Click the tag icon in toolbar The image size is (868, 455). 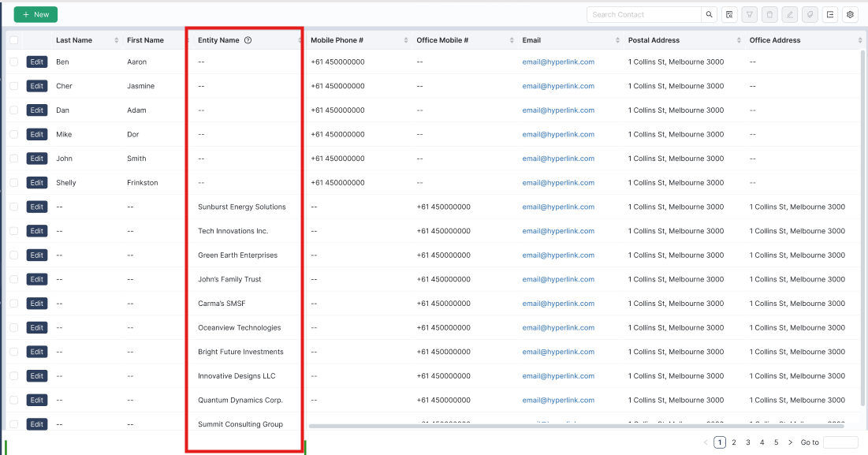(x=810, y=14)
